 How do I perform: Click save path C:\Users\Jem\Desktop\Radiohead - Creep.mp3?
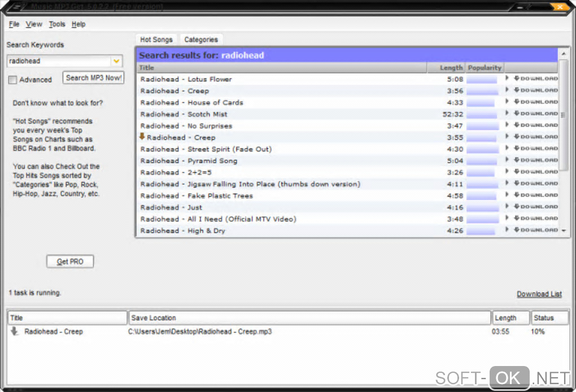[200, 332]
